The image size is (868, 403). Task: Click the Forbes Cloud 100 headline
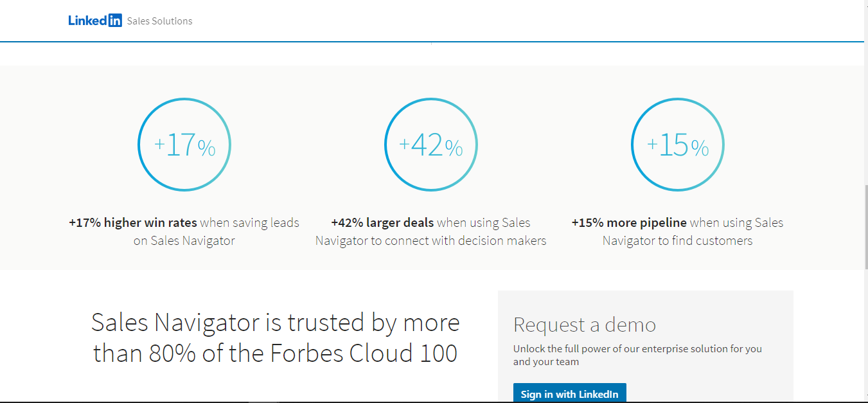[276, 337]
